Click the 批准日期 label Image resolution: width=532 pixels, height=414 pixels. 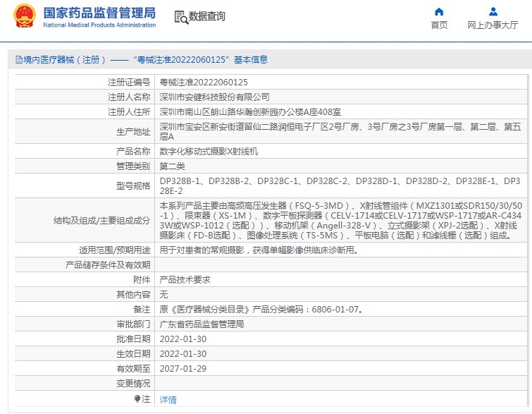tap(133, 339)
